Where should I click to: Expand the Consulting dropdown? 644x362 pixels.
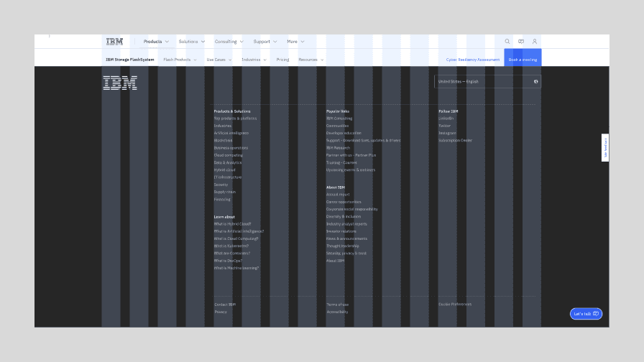pos(229,42)
